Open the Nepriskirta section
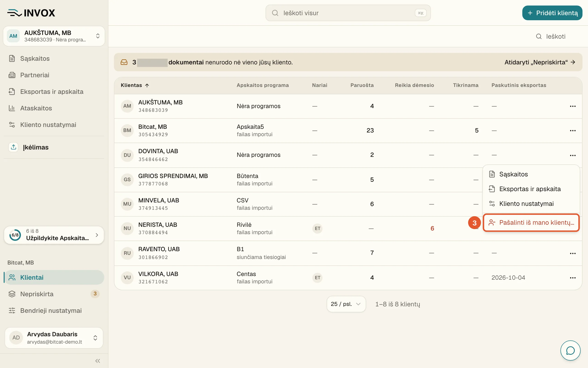 54,294
